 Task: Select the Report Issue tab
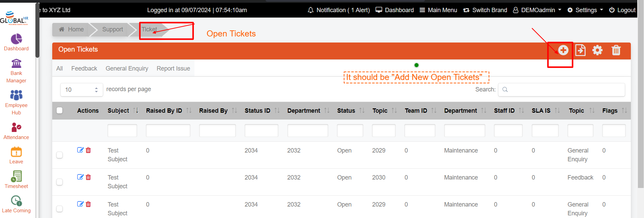click(x=173, y=69)
